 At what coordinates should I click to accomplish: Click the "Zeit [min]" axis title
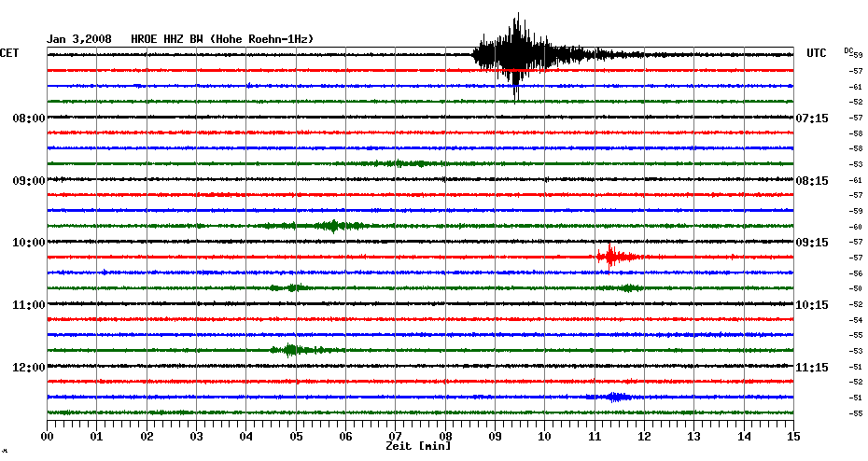point(418,446)
